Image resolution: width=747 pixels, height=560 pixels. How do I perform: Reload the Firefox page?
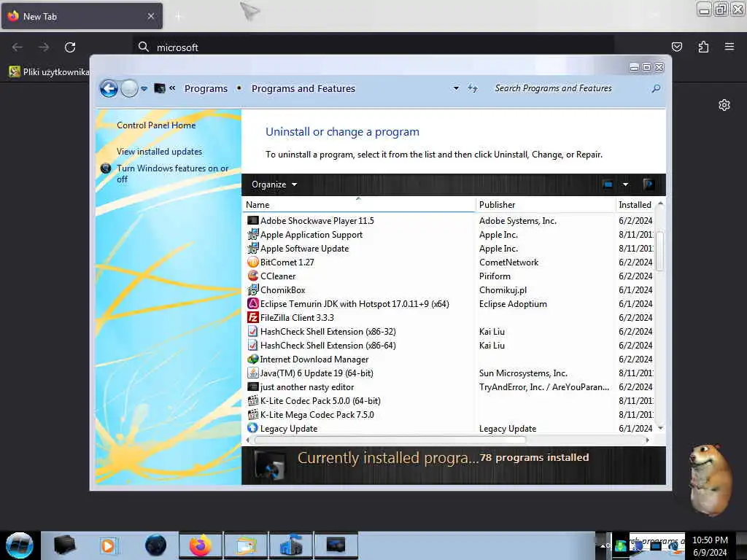(x=70, y=47)
